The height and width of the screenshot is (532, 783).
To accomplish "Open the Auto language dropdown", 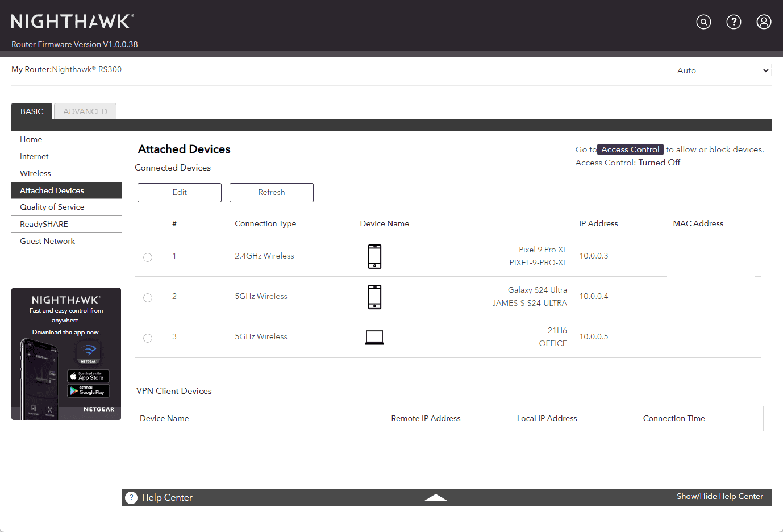I will 719,70.
